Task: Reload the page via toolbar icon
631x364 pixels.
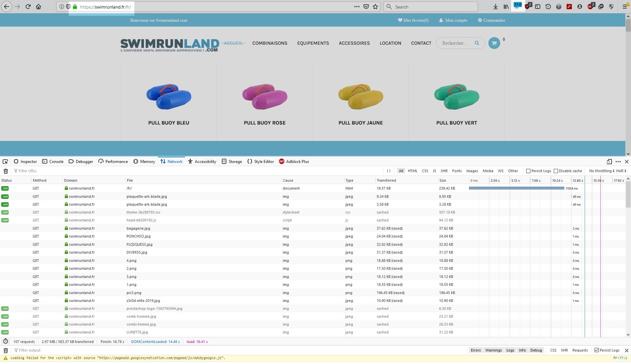Action: pyautogui.click(x=28, y=7)
